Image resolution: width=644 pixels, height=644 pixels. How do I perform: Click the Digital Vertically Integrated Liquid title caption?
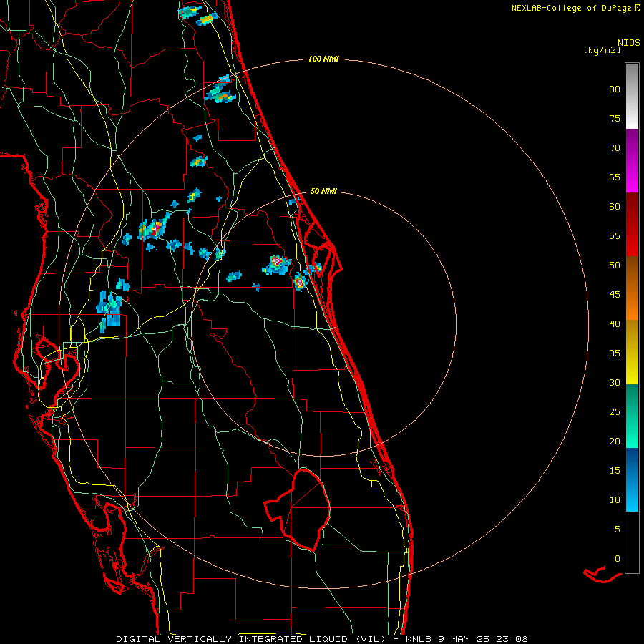tap(322, 639)
